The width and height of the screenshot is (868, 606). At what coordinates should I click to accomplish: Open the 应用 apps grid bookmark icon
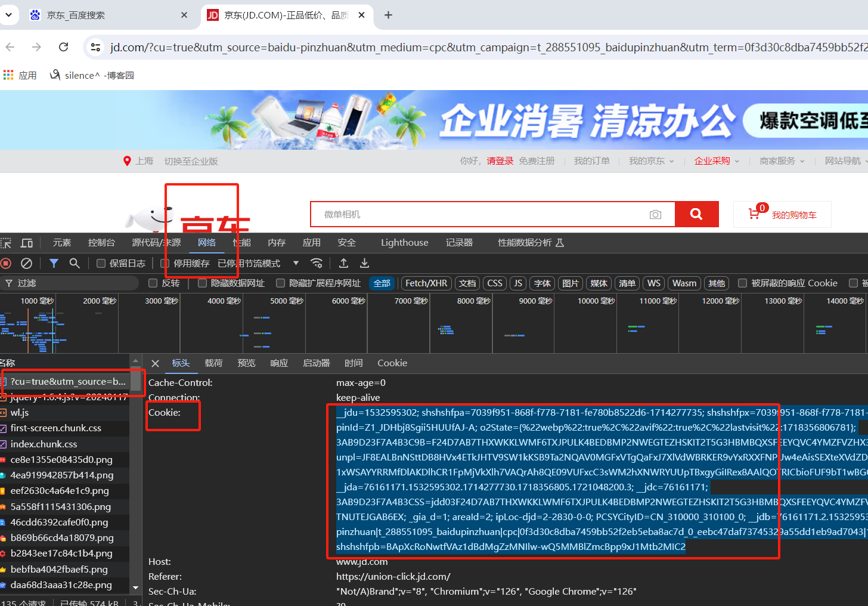pos(8,75)
